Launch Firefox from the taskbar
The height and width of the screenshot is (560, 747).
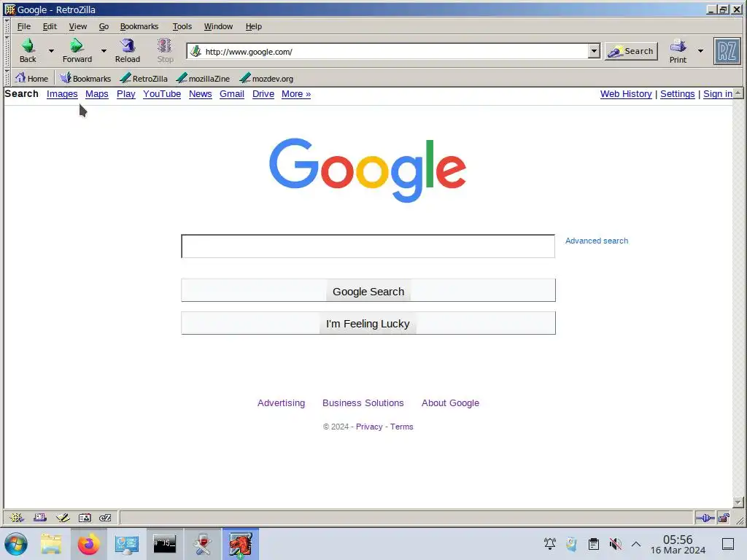(88, 544)
